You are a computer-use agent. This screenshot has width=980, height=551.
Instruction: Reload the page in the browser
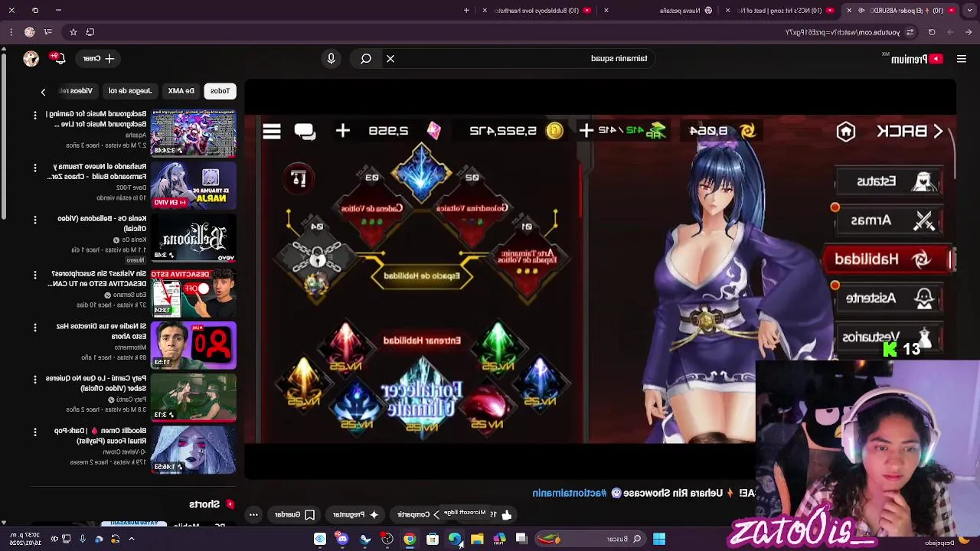(x=932, y=32)
